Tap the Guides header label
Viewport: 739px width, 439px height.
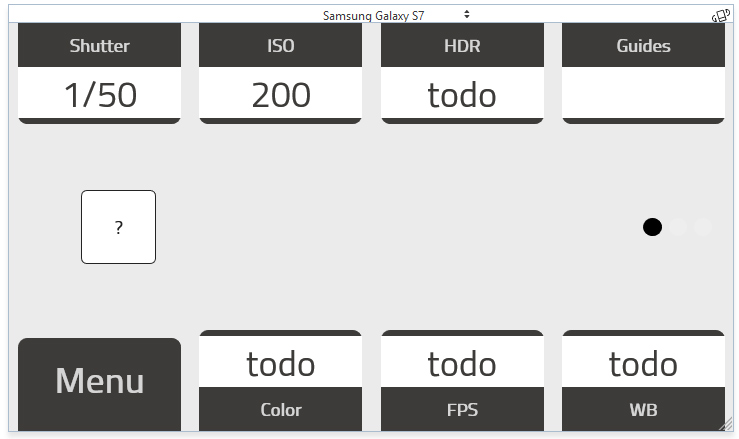pos(643,46)
